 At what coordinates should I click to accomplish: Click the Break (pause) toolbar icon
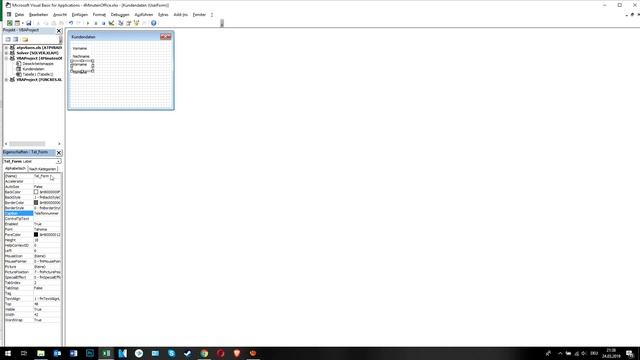point(96,23)
